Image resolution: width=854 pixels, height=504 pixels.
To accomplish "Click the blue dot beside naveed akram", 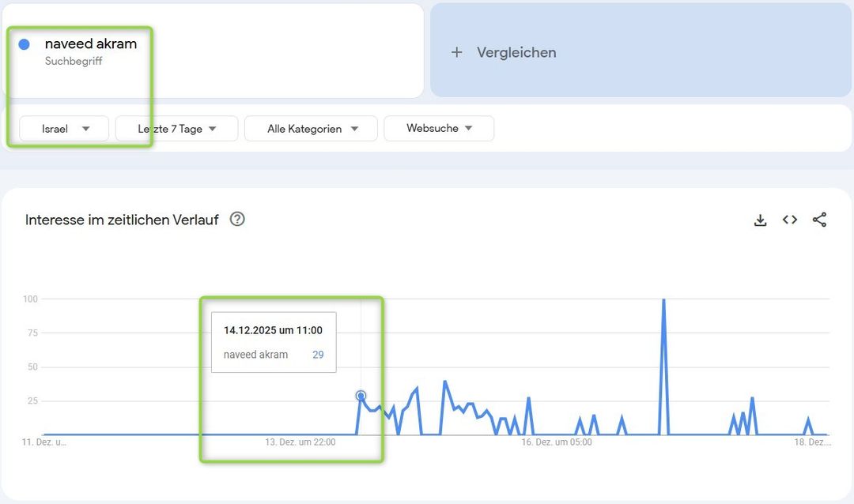I will [x=25, y=44].
